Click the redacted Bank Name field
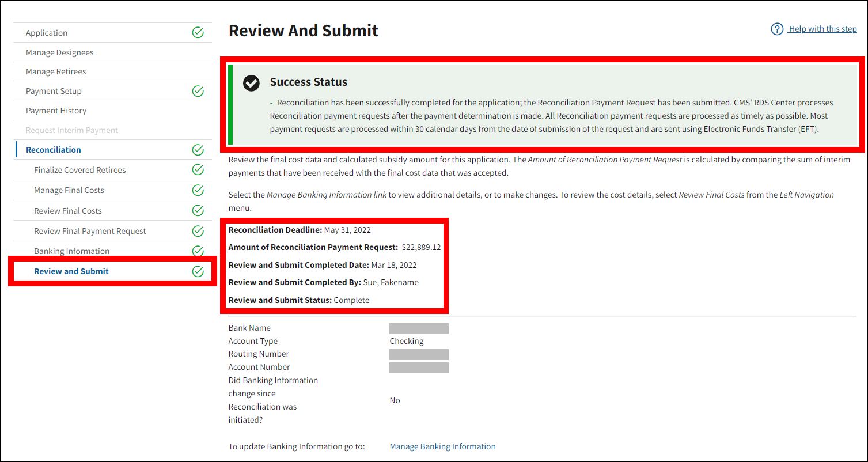The width and height of the screenshot is (868, 462). point(419,328)
